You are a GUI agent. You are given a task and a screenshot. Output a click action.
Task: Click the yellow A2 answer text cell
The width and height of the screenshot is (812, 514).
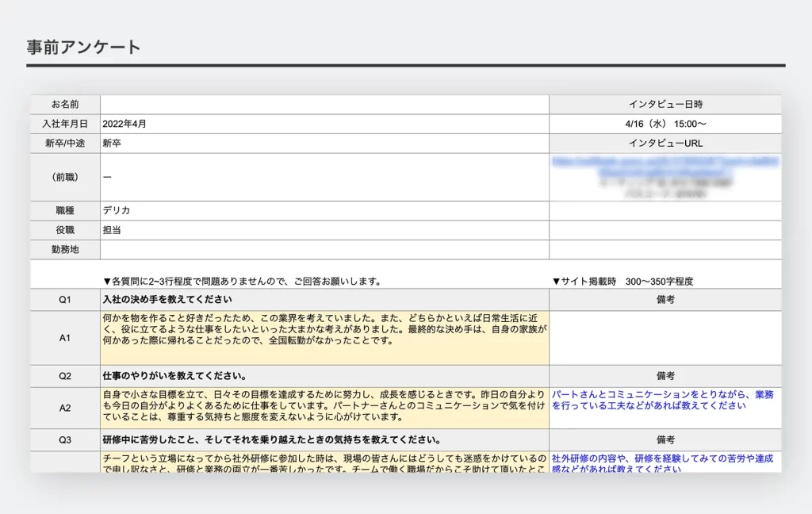coord(324,408)
